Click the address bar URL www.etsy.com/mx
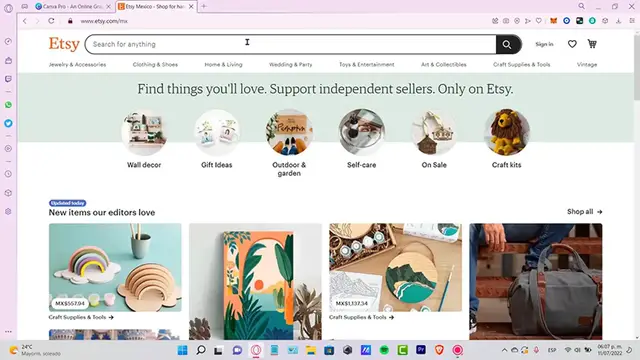This screenshot has height=360, width=640. 104,21
